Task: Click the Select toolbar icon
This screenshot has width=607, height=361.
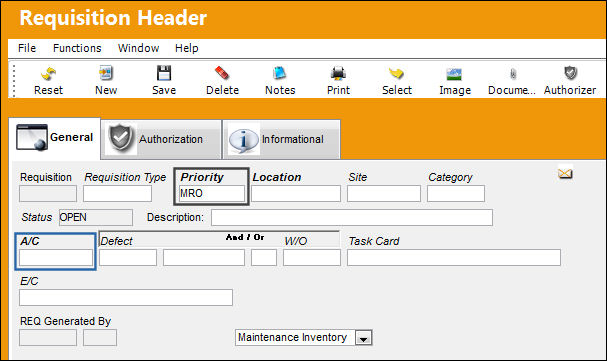Action: [396, 74]
